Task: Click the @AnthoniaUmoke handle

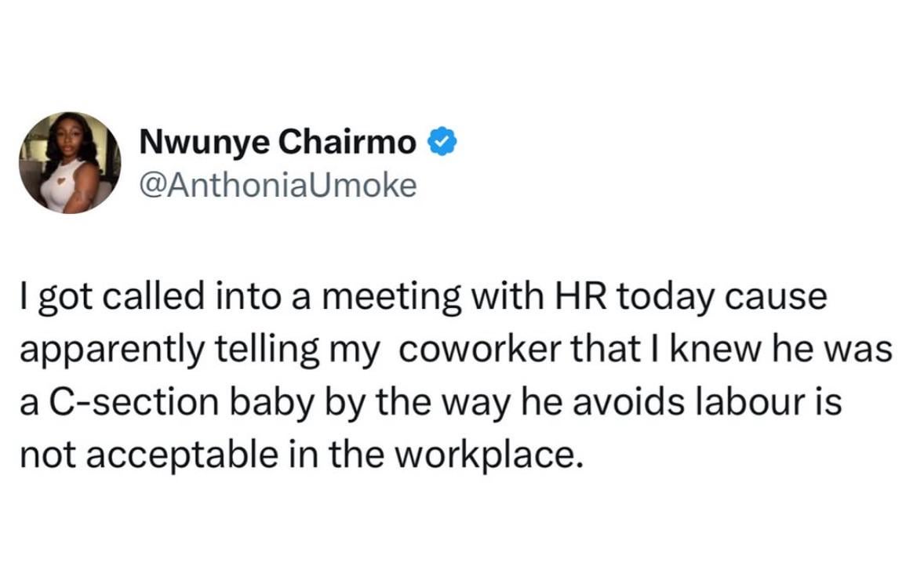Action: tap(278, 185)
